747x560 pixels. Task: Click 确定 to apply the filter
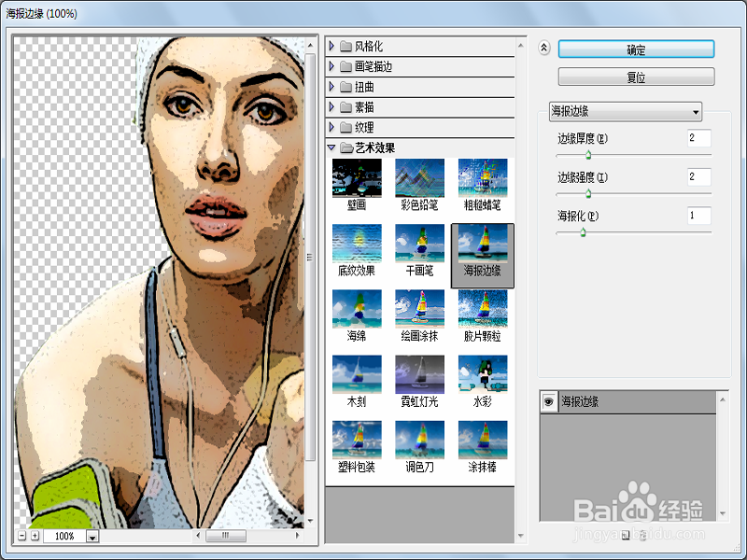tap(636, 49)
